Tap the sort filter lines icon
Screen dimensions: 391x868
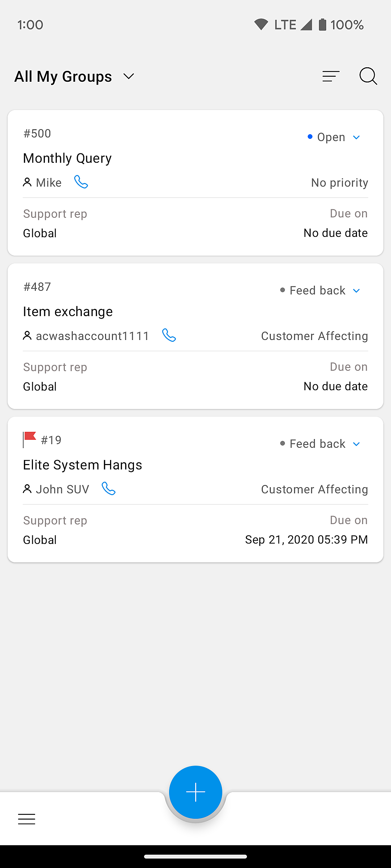(331, 76)
